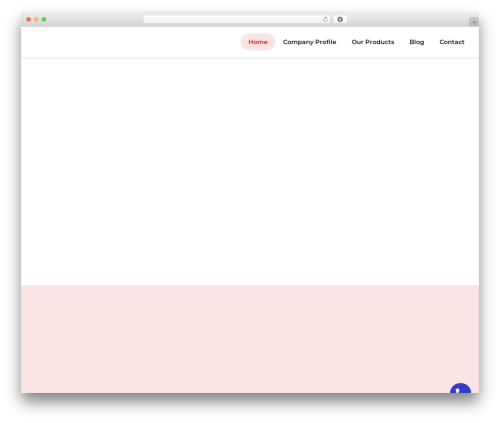Close the browser window using the red dot
Viewport: 500px width, 423px height.
29,19
